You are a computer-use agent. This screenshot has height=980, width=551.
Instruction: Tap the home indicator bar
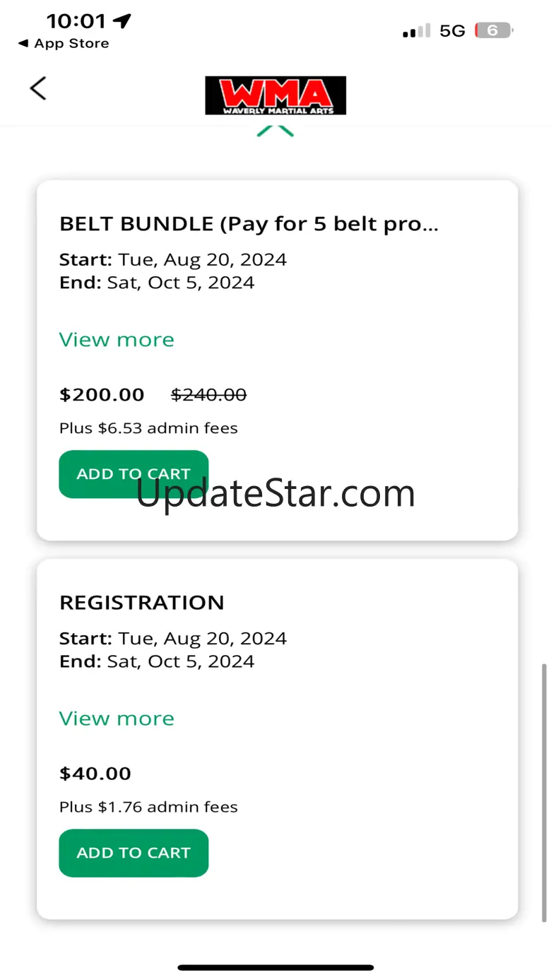click(275, 967)
